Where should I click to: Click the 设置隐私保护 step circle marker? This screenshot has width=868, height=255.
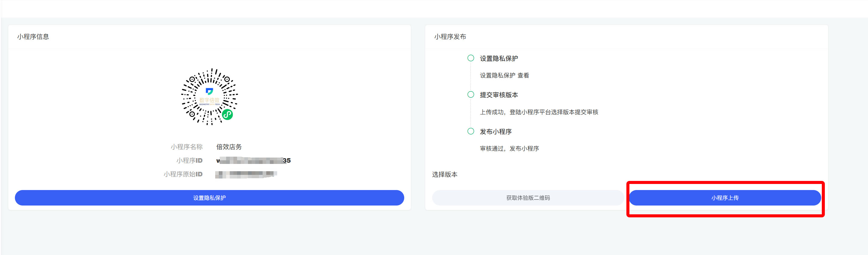pyautogui.click(x=470, y=58)
